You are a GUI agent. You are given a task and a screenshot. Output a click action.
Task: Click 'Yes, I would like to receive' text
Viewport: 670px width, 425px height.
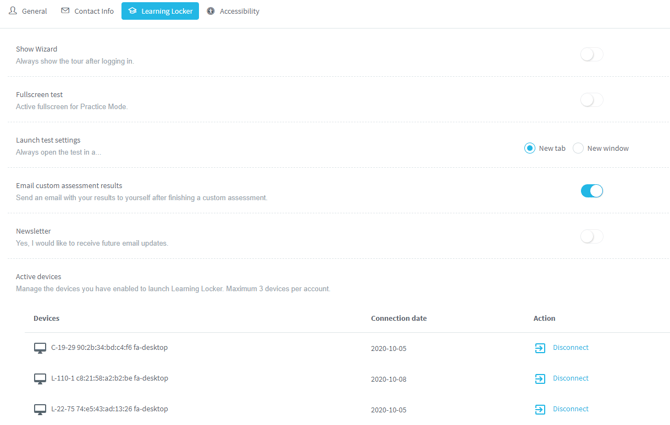(x=92, y=243)
